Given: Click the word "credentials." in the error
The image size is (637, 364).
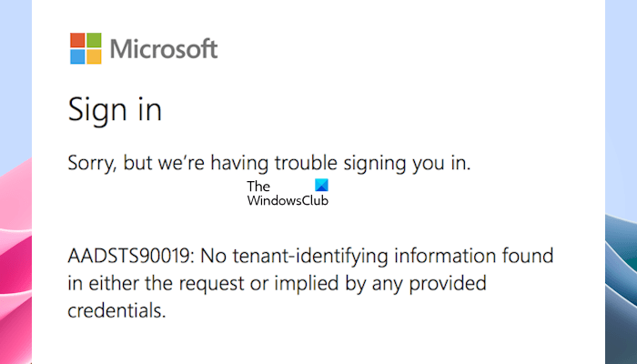Looking at the screenshot, I should pyautogui.click(x=116, y=310).
